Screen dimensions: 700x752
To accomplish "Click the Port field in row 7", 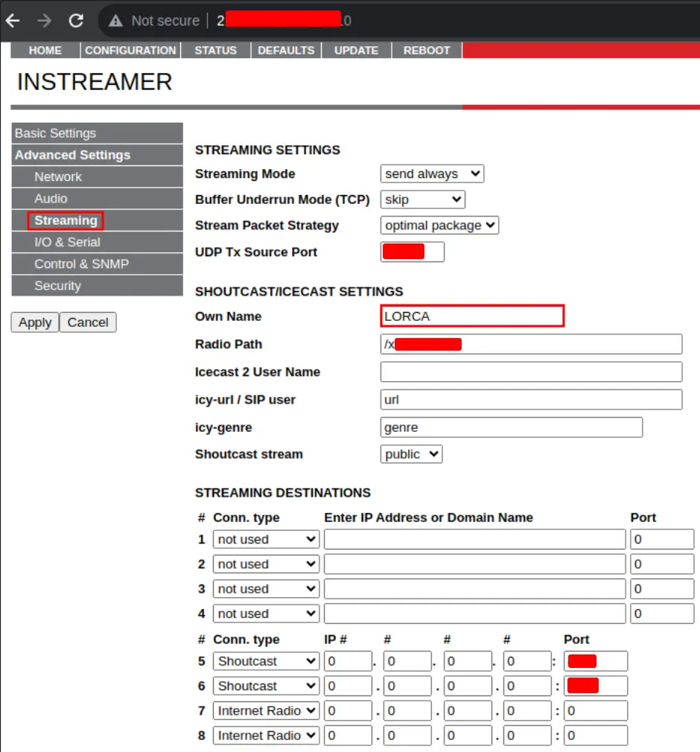I will click(596, 711).
